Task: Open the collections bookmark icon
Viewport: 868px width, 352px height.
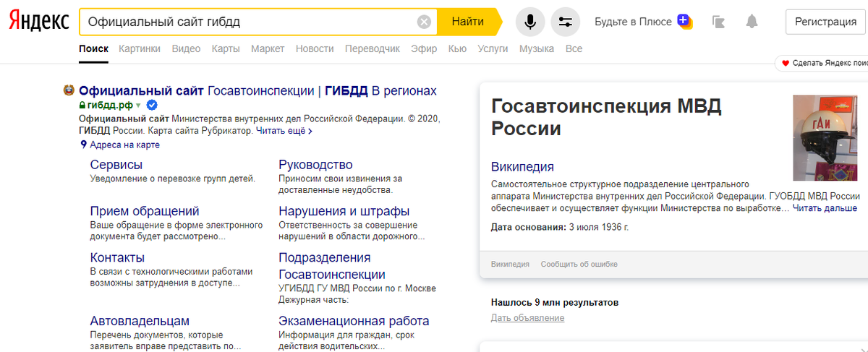Action: tap(718, 22)
